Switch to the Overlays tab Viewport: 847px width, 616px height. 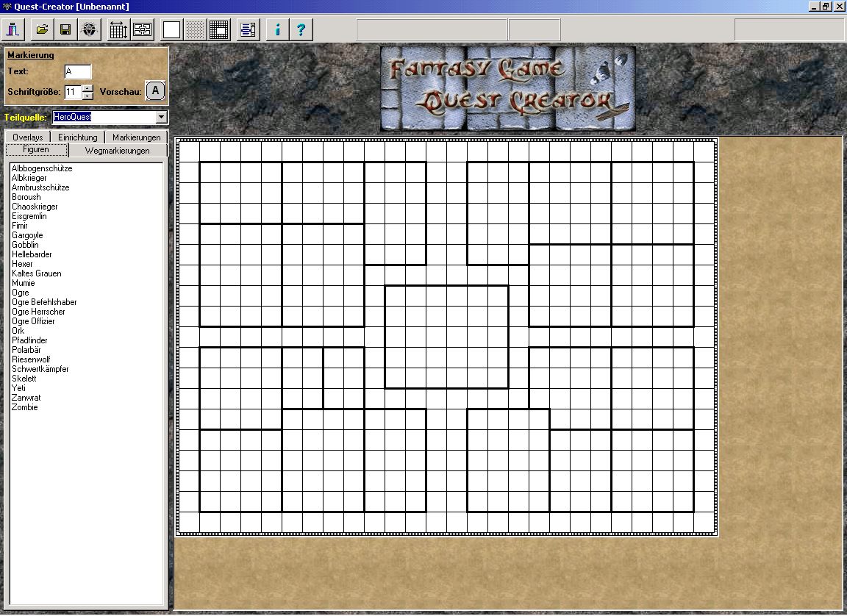pos(27,137)
